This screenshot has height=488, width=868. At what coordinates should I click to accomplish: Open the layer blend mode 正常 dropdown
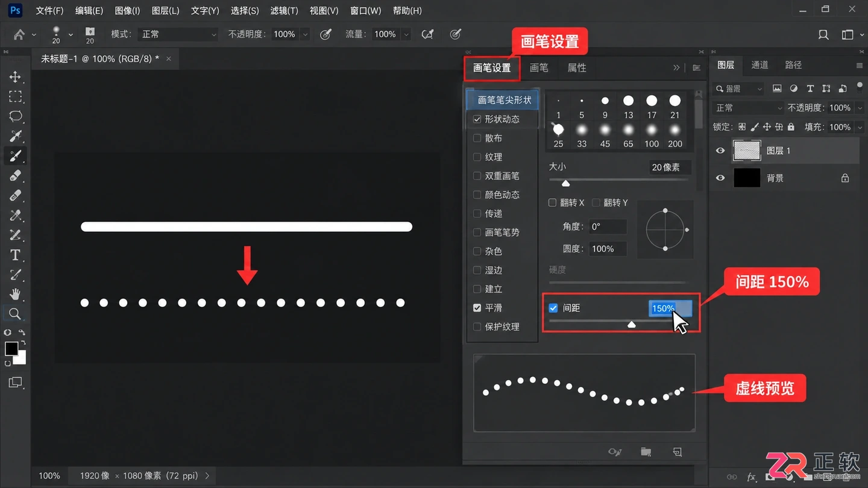(748, 108)
